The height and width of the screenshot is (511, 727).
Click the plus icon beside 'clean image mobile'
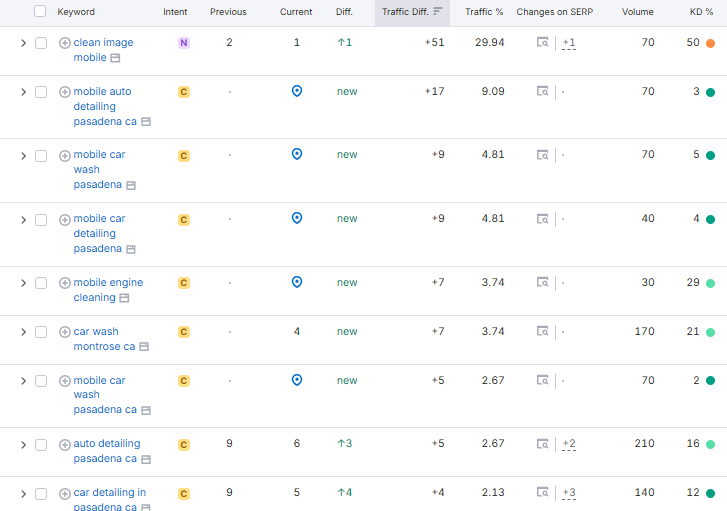pos(65,43)
